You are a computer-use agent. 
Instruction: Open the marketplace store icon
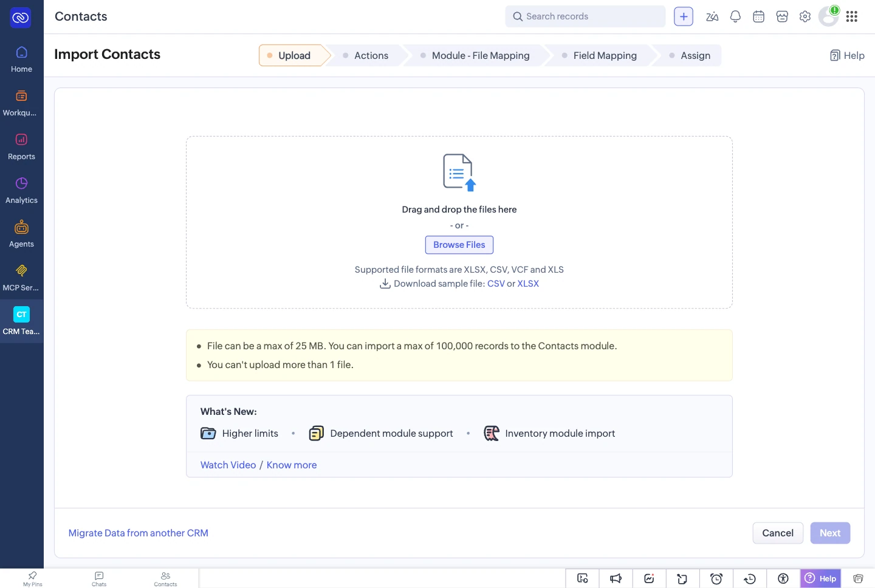[782, 16]
